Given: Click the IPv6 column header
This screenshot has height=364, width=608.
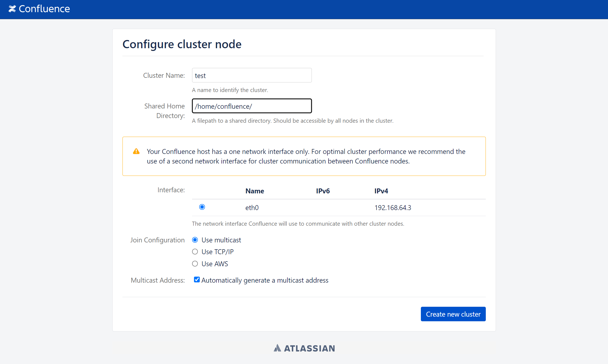Looking at the screenshot, I should pos(323,191).
